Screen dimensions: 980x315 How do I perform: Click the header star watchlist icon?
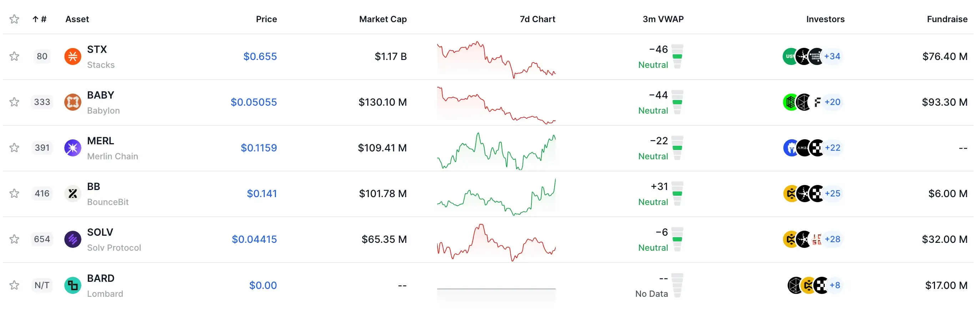tap(15, 19)
